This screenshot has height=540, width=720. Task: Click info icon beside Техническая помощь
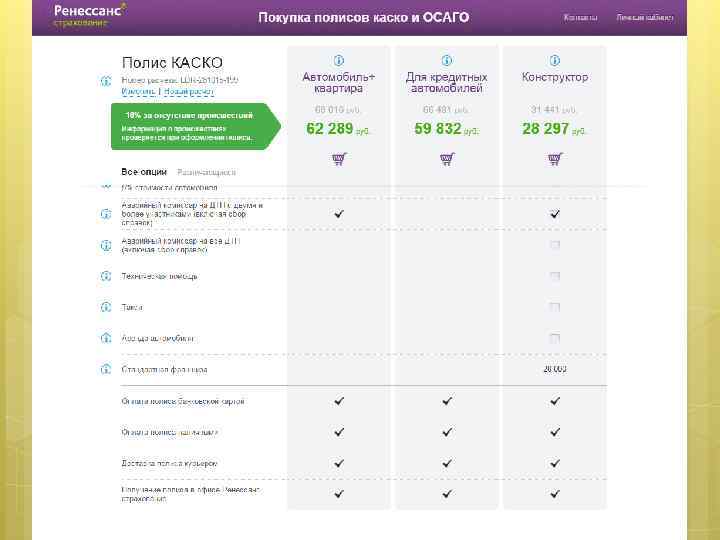[x=106, y=276]
